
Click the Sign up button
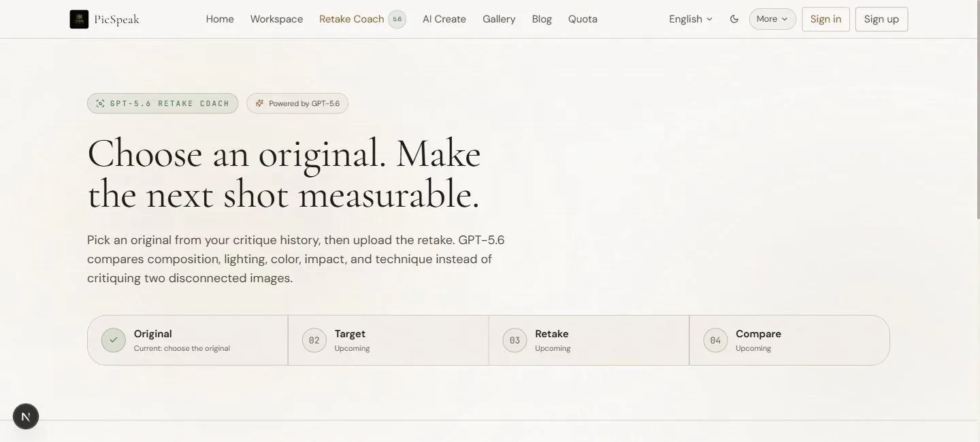coord(881,19)
